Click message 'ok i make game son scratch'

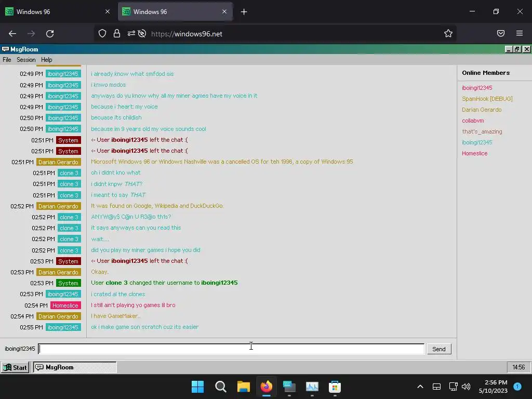click(x=144, y=327)
